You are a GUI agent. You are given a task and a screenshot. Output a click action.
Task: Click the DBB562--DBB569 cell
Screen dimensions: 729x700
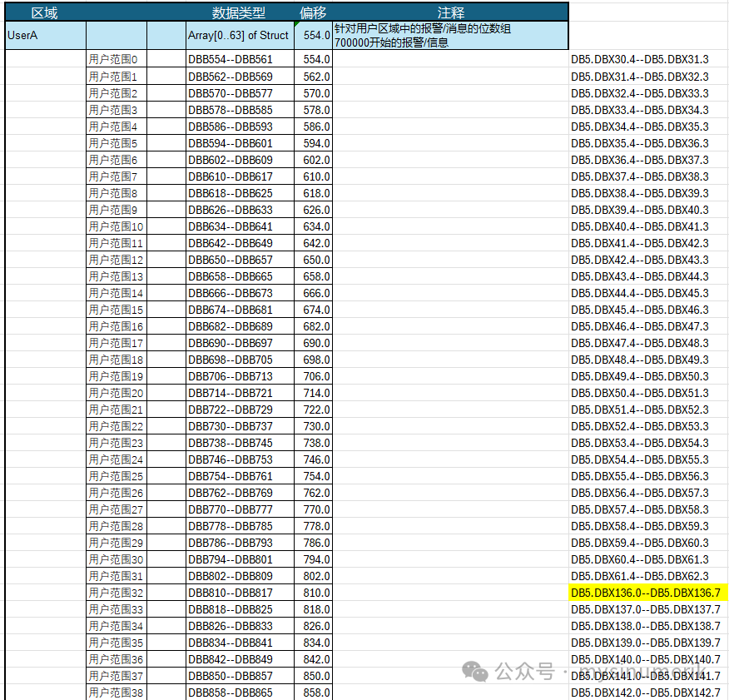click(x=239, y=77)
